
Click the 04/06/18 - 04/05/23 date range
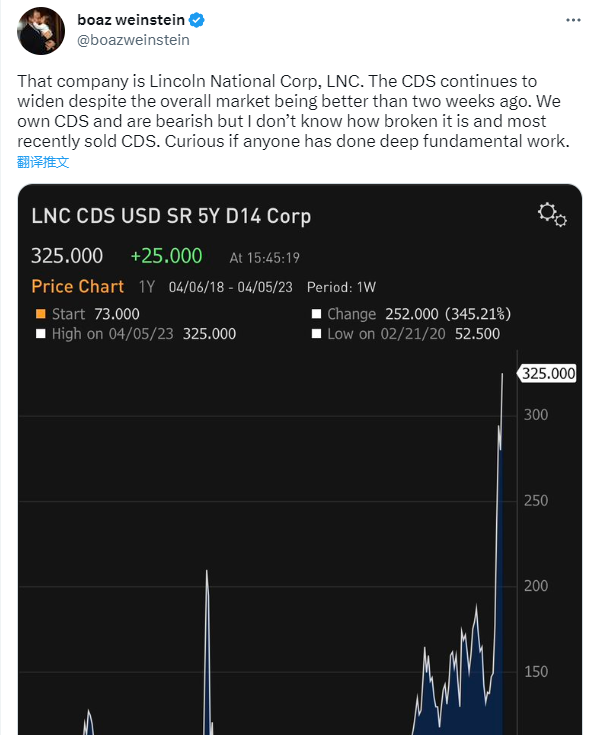(x=230, y=287)
